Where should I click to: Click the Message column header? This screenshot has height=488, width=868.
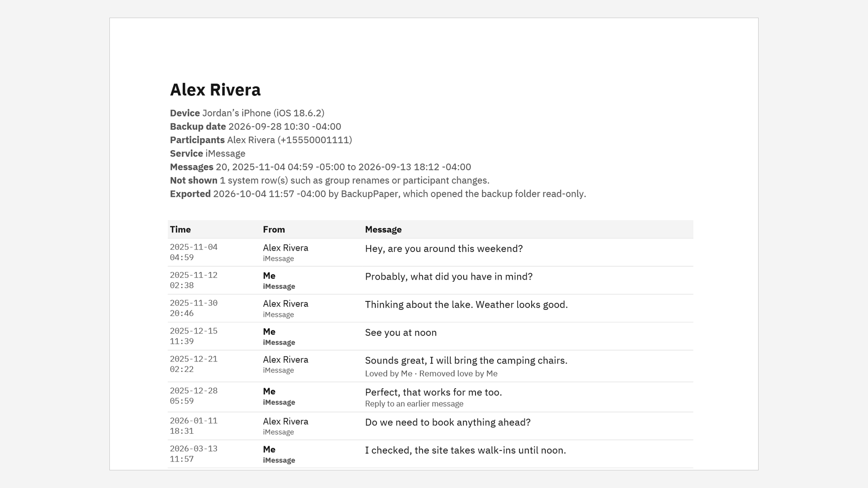tap(383, 230)
